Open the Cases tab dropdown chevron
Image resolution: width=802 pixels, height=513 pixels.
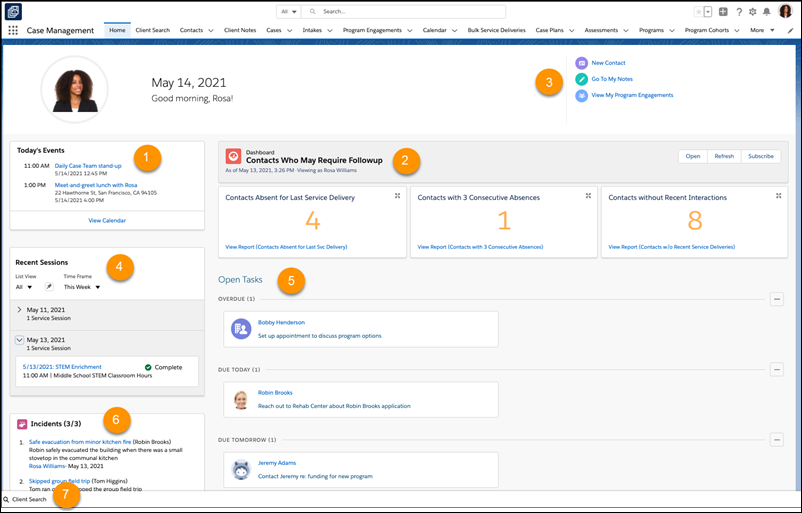pyautogui.click(x=289, y=31)
